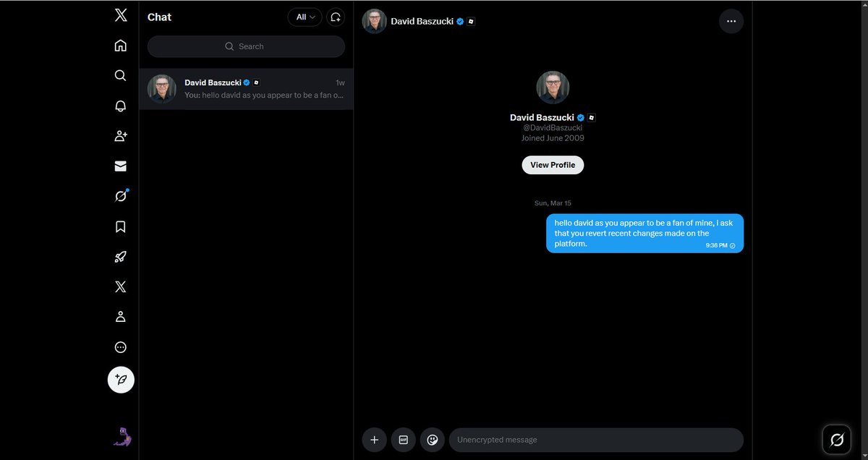Open conversation options ellipsis button
This screenshot has width=868, height=460.
(731, 21)
